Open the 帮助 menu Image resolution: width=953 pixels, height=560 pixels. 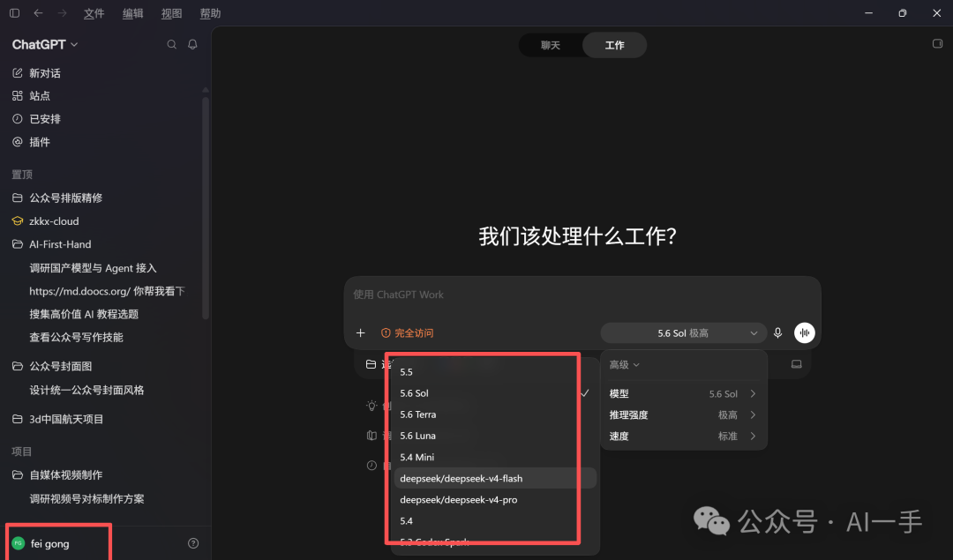pos(210,13)
